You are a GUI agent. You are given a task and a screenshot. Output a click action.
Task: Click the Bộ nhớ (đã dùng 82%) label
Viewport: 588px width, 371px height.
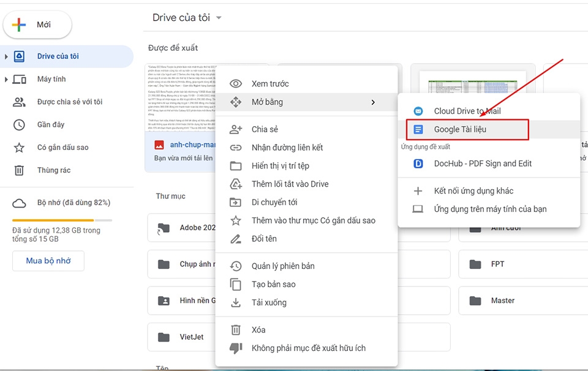73,203
